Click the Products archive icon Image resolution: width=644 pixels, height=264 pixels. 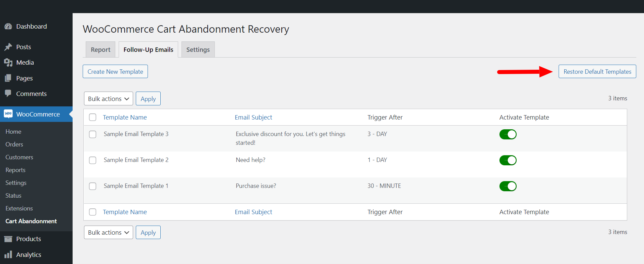tap(8, 239)
